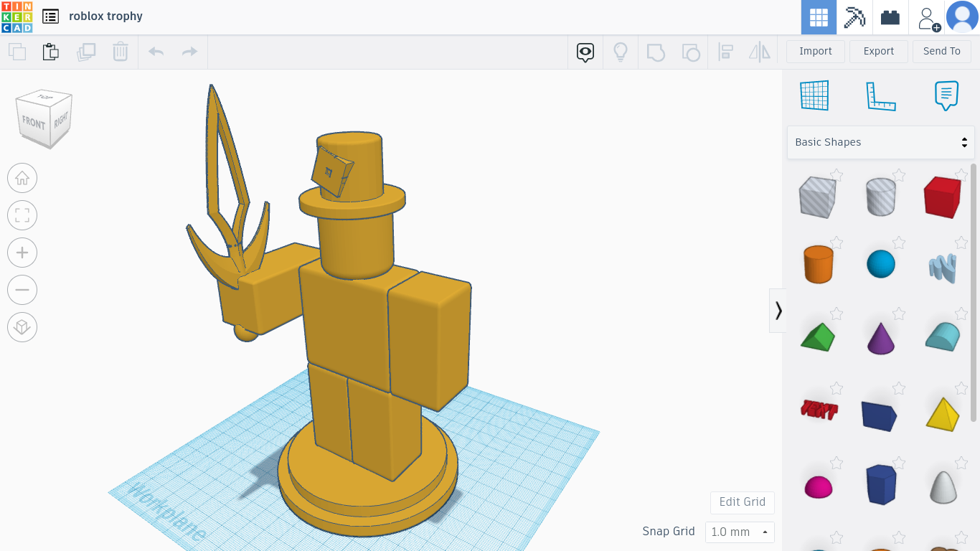Favorite the hole Box shape star

pos(837,174)
